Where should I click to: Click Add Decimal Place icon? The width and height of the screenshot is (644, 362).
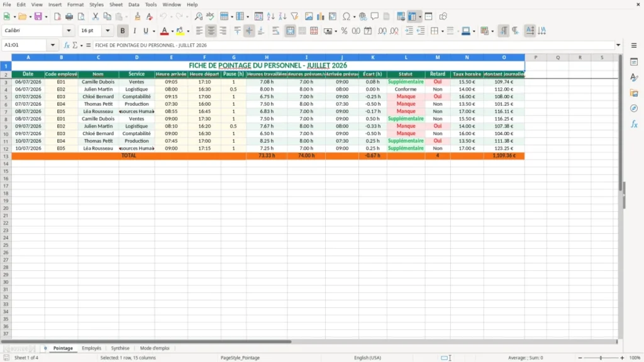[382, 31]
